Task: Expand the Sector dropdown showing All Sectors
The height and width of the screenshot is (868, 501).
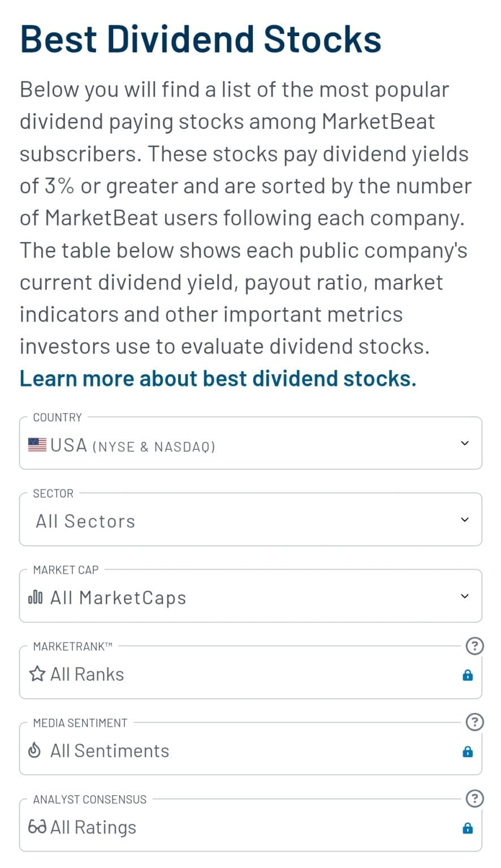Action: [x=250, y=519]
